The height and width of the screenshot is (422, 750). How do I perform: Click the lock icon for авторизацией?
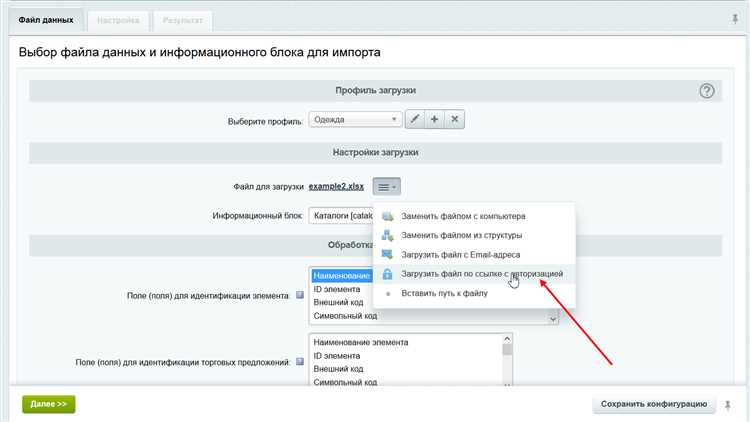click(387, 274)
